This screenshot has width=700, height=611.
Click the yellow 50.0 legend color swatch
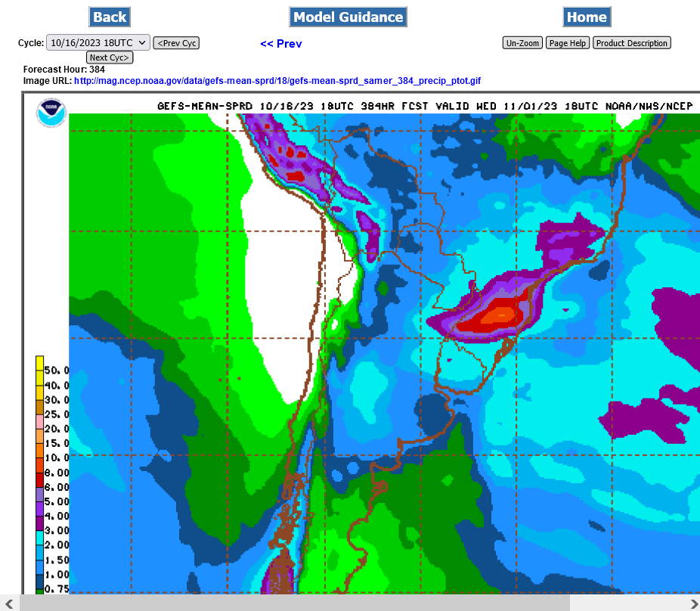[40, 364]
